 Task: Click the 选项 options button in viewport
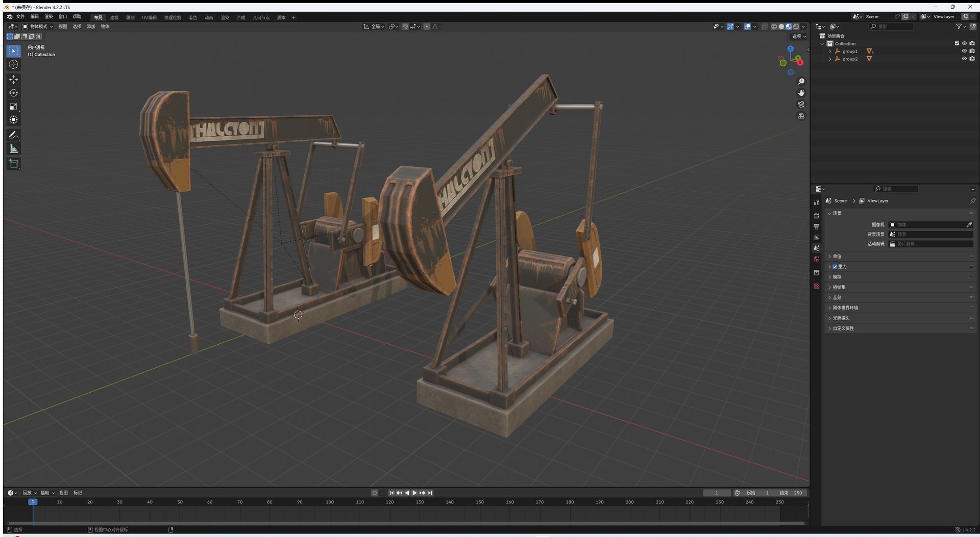(x=799, y=36)
